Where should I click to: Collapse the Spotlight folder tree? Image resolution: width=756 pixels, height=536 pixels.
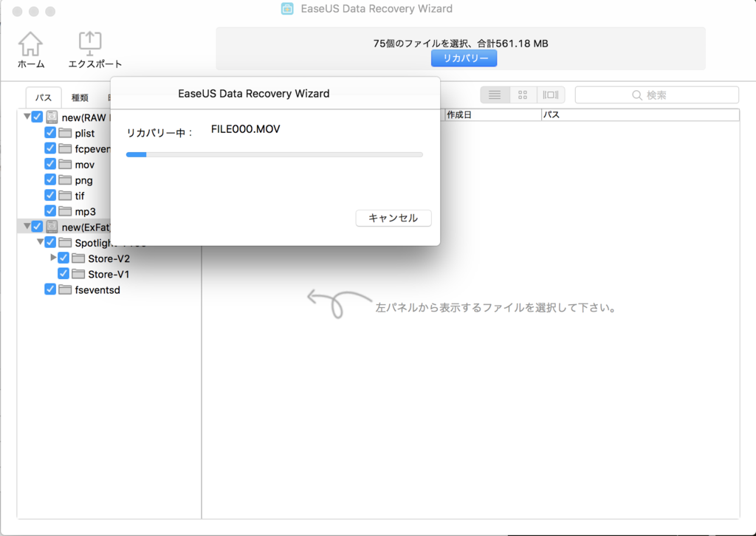[41, 241]
